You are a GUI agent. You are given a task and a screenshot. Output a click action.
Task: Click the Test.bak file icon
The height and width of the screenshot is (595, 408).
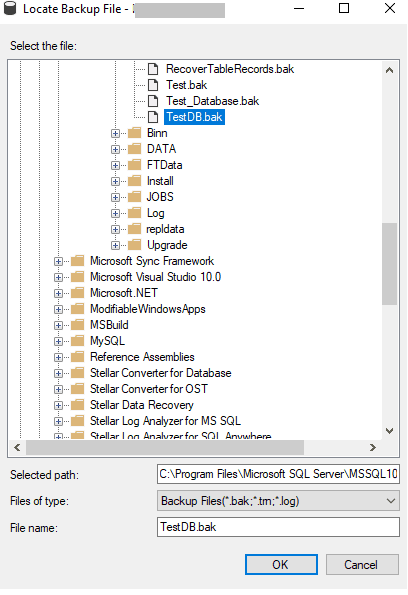[x=153, y=85]
